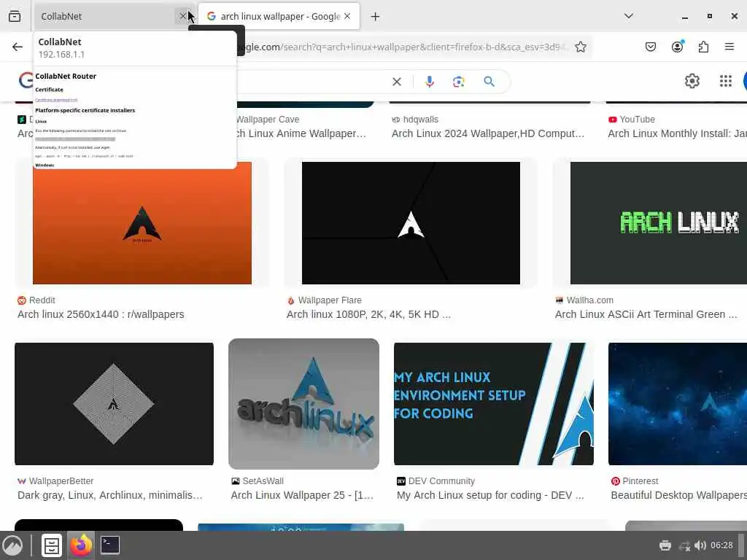Open link Arch Linux ASCii Art Terminal Green
This screenshot has width=747, height=560.
[x=646, y=314]
